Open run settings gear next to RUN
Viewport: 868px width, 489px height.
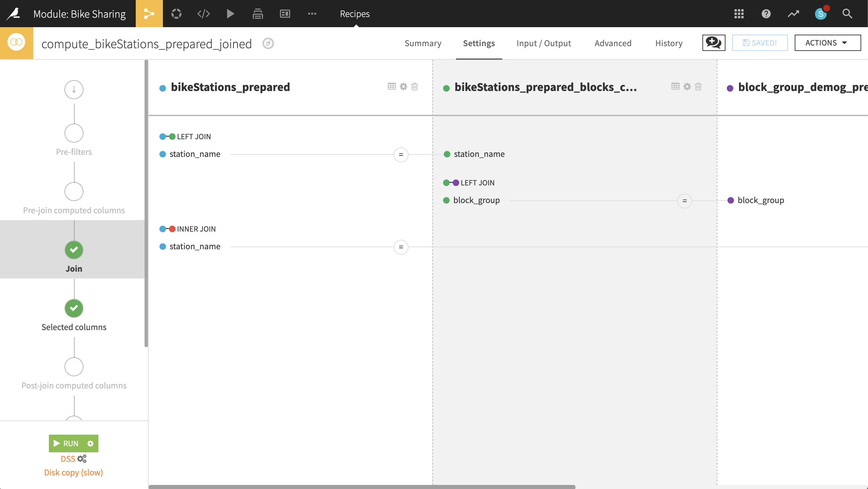point(90,443)
